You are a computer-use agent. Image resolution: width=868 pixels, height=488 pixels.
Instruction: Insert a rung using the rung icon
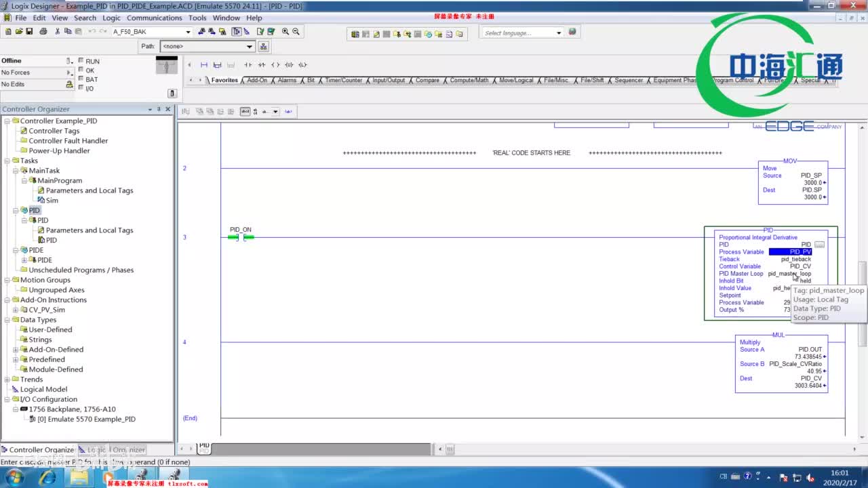(203, 65)
